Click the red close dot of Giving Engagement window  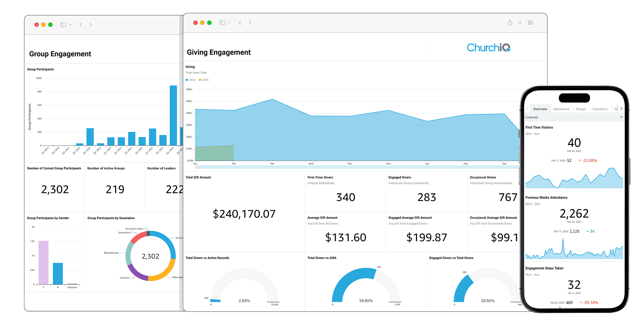pos(195,23)
